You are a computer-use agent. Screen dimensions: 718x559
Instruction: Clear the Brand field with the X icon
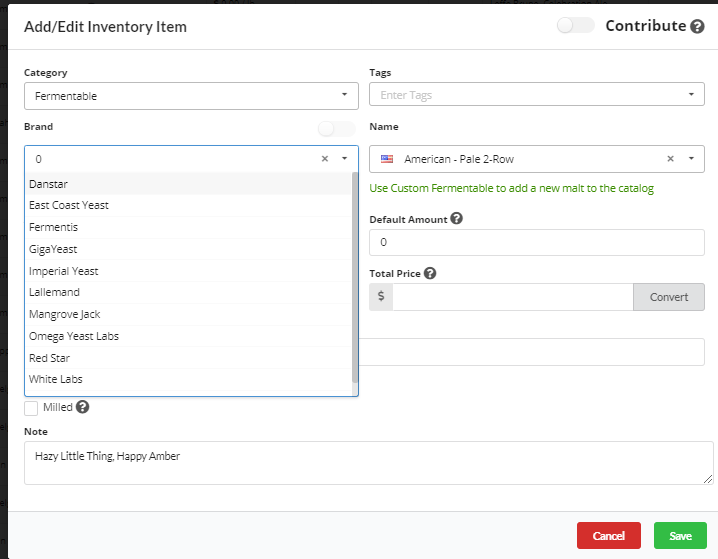click(x=325, y=159)
